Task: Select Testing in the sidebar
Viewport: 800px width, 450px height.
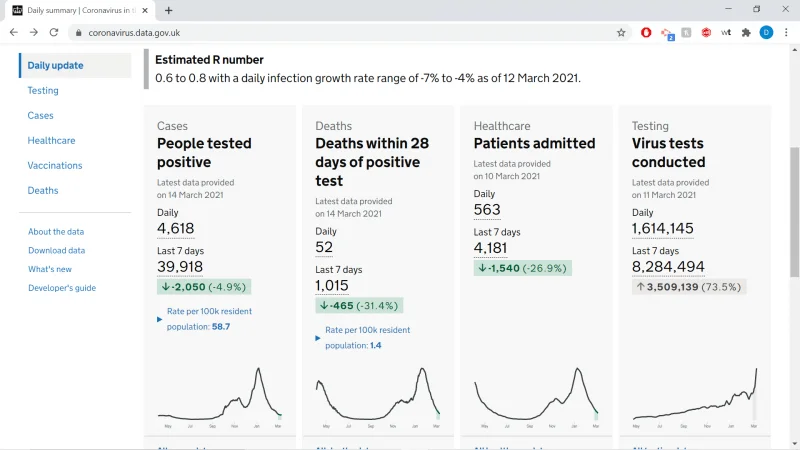Action: [x=43, y=90]
